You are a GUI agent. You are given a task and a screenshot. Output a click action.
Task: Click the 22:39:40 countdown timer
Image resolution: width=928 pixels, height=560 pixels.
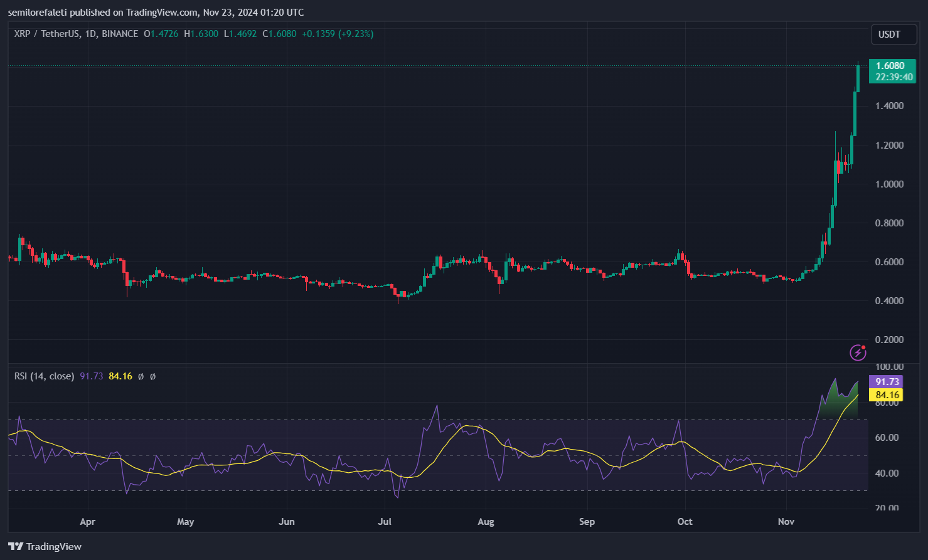(x=893, y=77)
